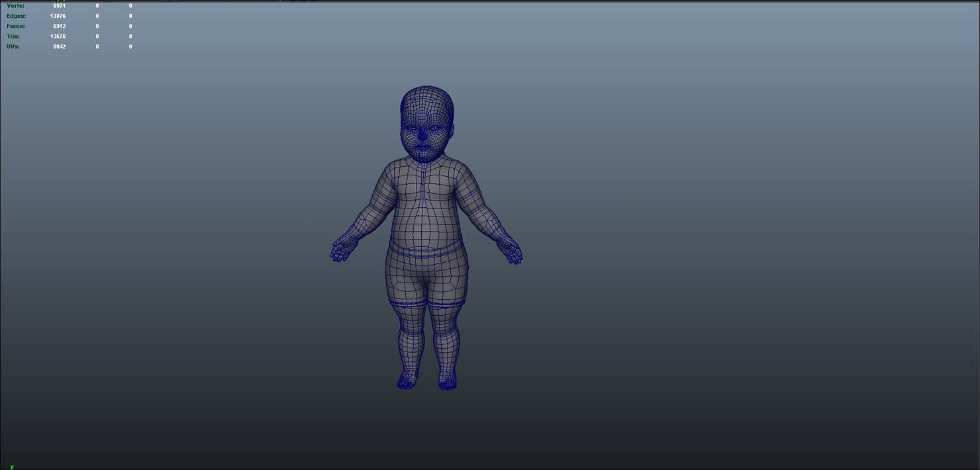
Task: Click the belly of the wireframe model
Action: click(x=427, y=228)
